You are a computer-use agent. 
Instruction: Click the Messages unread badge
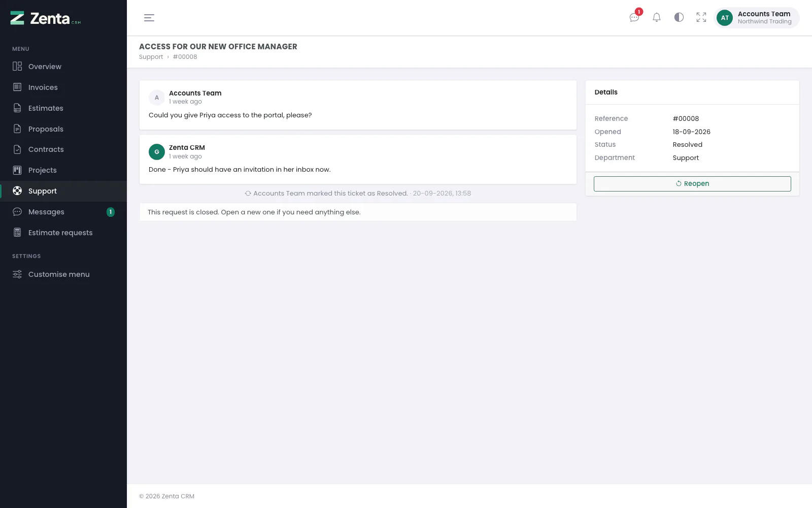[111, 212]
